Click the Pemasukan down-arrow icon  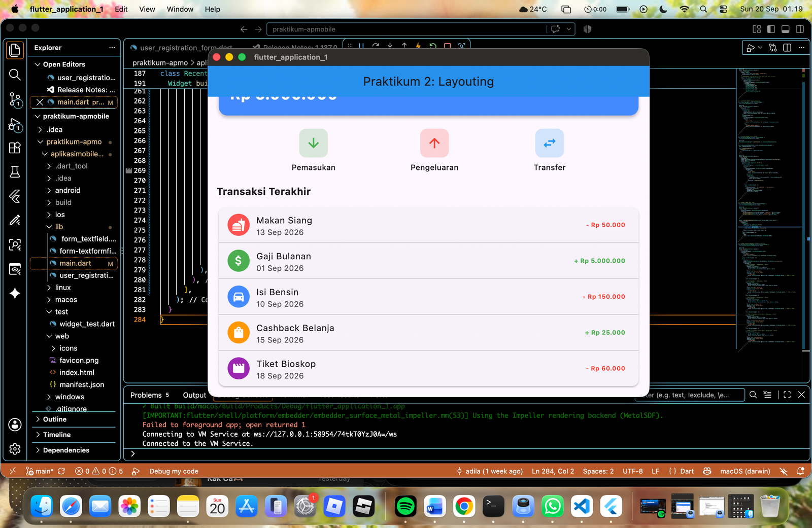(313, 143)
